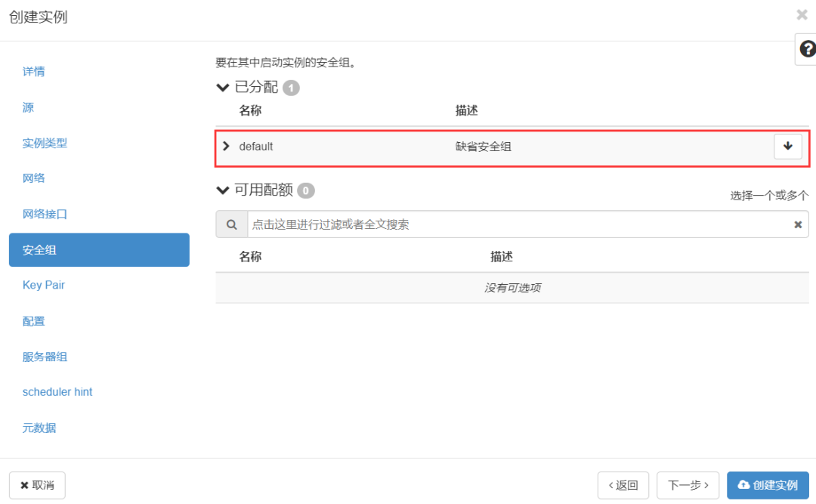Open the 服务器组 step
The height and width of the screenshot is (504, 816).
point(45,357)
